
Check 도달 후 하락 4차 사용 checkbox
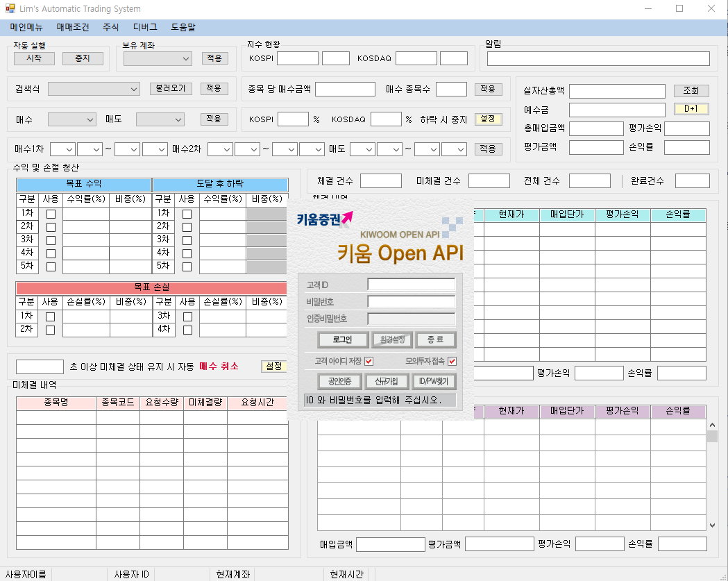coord(187,253)
